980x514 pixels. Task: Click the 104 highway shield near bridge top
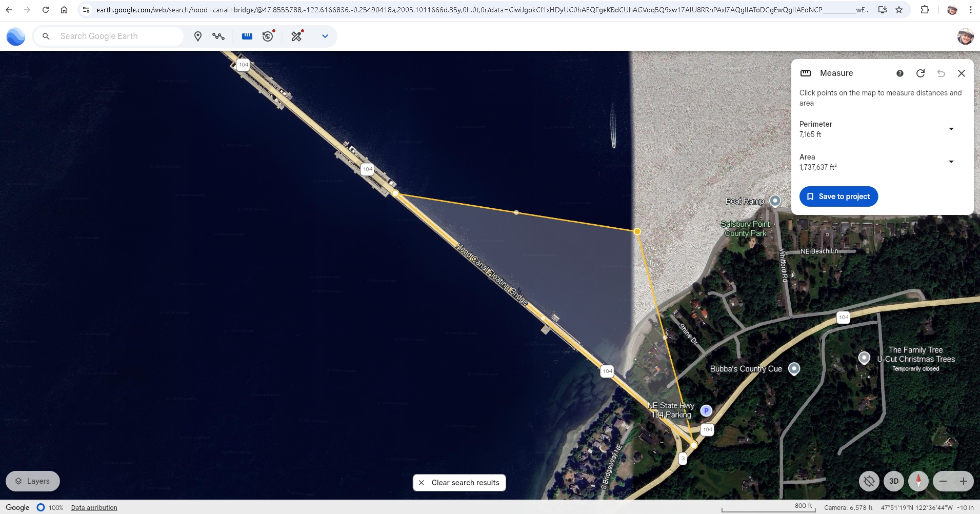(243, 65)
